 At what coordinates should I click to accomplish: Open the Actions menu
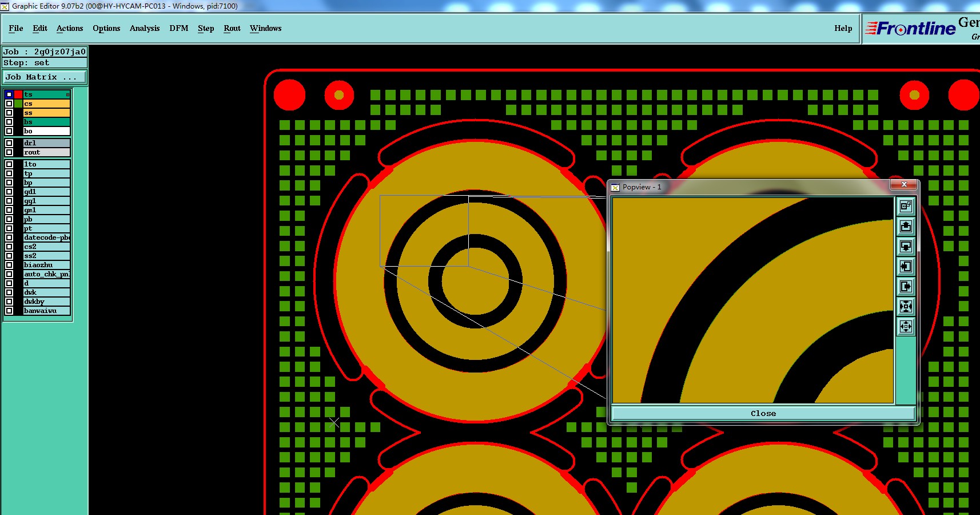click(x=70, y=28)
